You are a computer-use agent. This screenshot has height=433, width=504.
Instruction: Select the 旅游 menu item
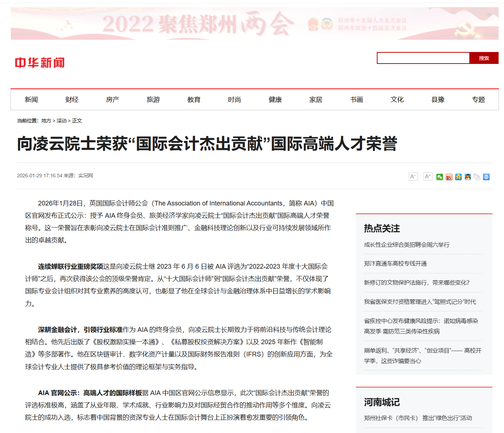153,100
